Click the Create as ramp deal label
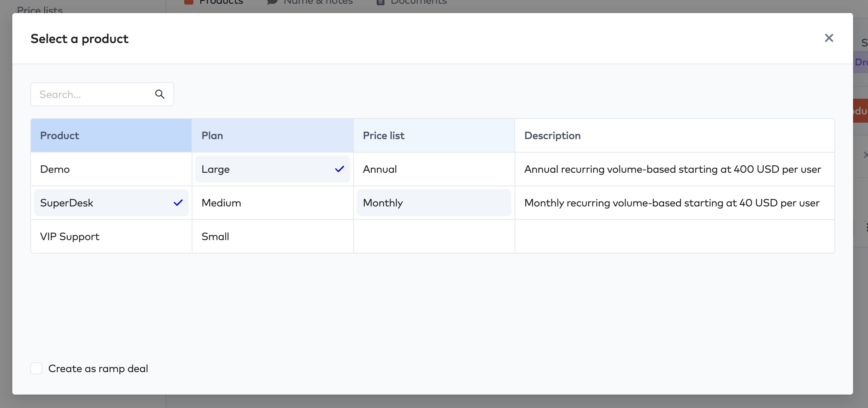The height and width of the screenshot is (408, 868). tap(98, 368)
